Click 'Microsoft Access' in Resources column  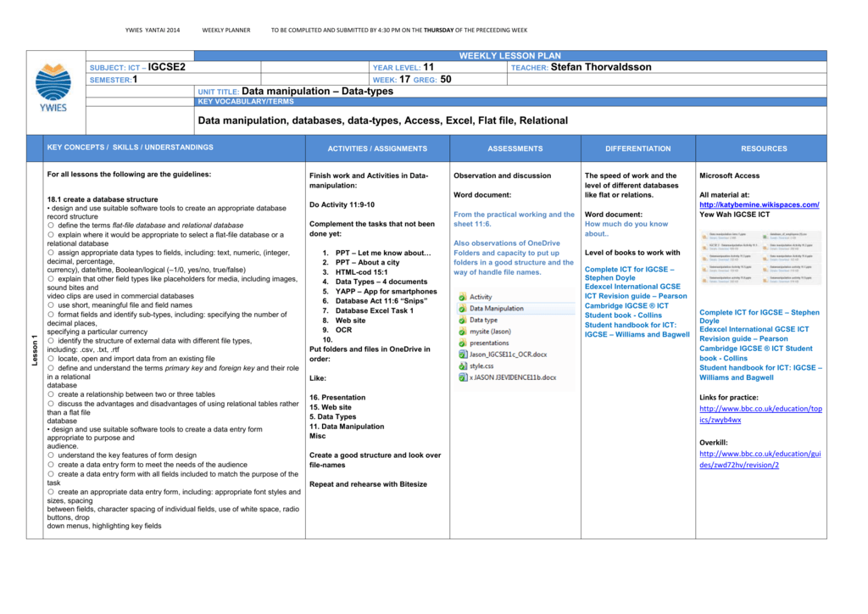(x=729, y=176)
